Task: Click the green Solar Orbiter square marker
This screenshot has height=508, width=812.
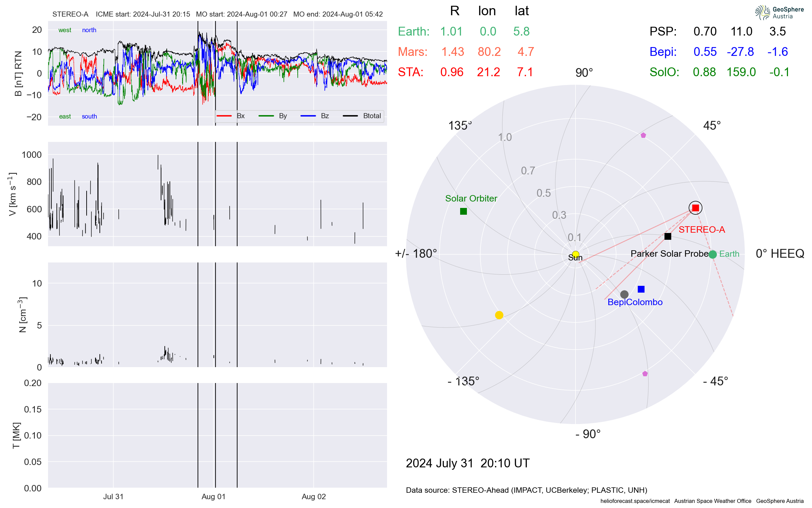Action: tap(464, 211)
